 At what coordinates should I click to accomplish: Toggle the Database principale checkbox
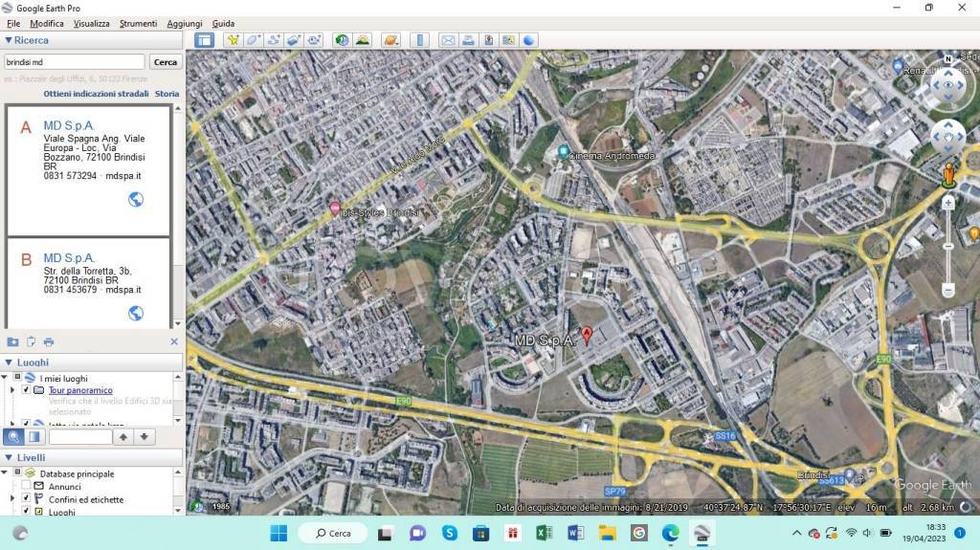(17, 473)
